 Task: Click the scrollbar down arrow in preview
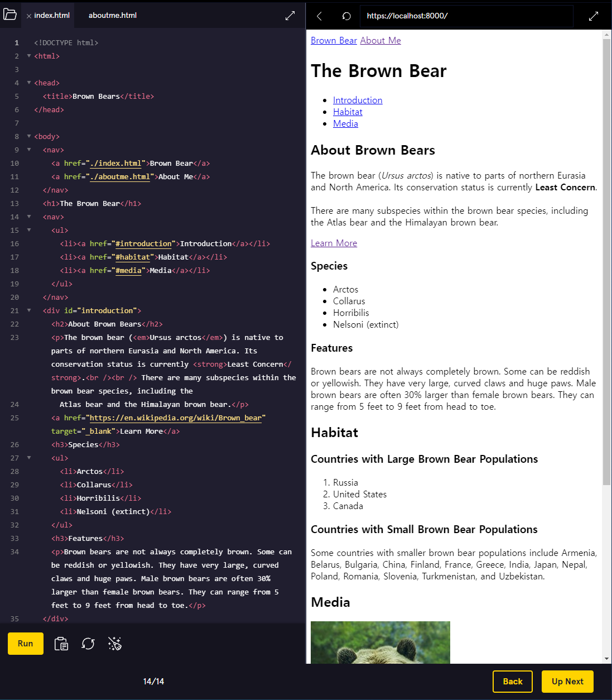click(607, 659)
